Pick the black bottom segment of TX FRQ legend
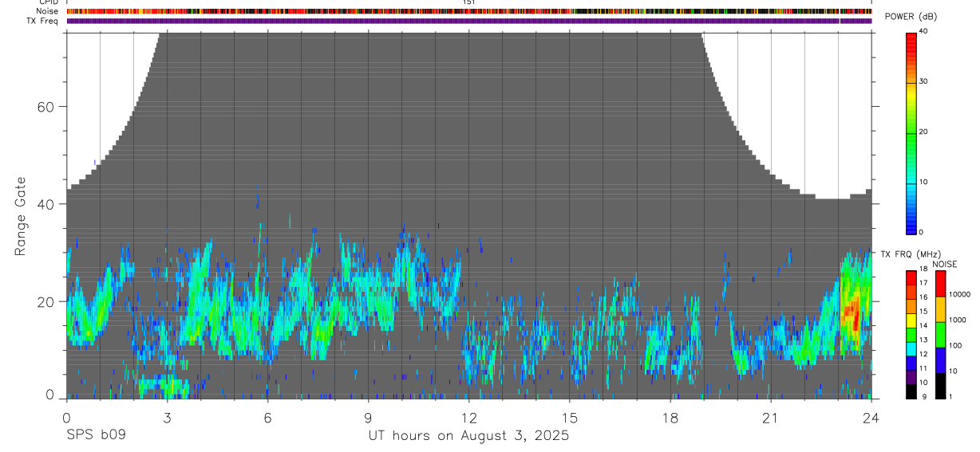The width and height of the screenshot is (980, 452). [911, 391]
